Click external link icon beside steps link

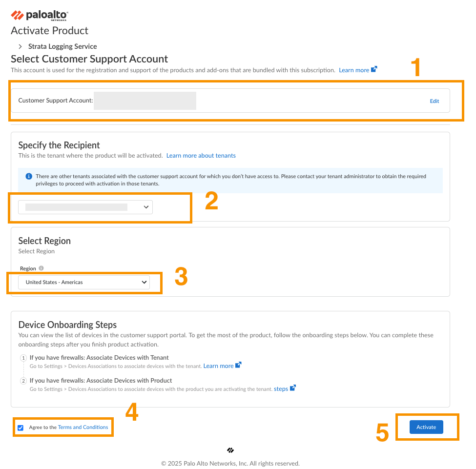click(293, 388)
